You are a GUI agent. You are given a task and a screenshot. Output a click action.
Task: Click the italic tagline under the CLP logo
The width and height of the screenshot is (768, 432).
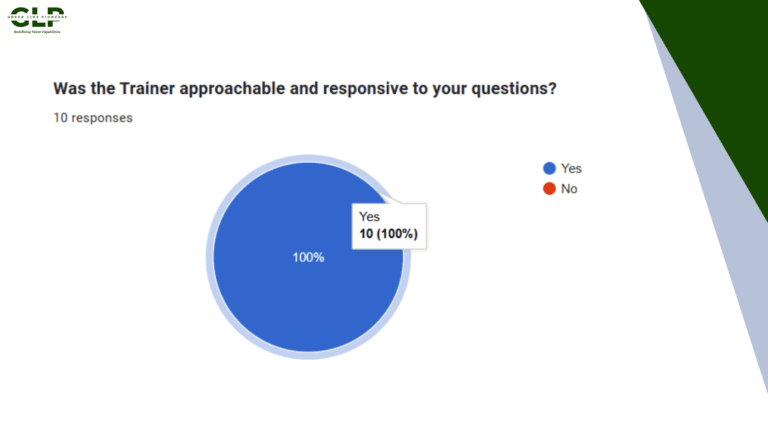37,32
